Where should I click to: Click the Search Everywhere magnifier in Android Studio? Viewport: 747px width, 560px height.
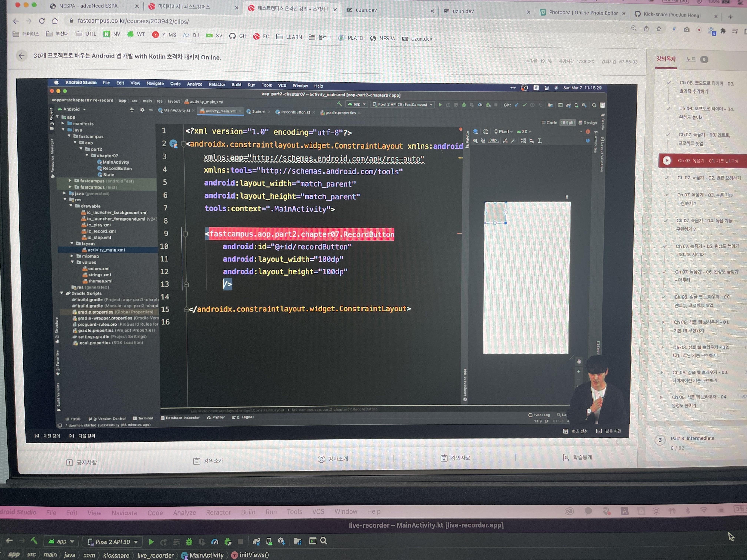click(323, 541)
